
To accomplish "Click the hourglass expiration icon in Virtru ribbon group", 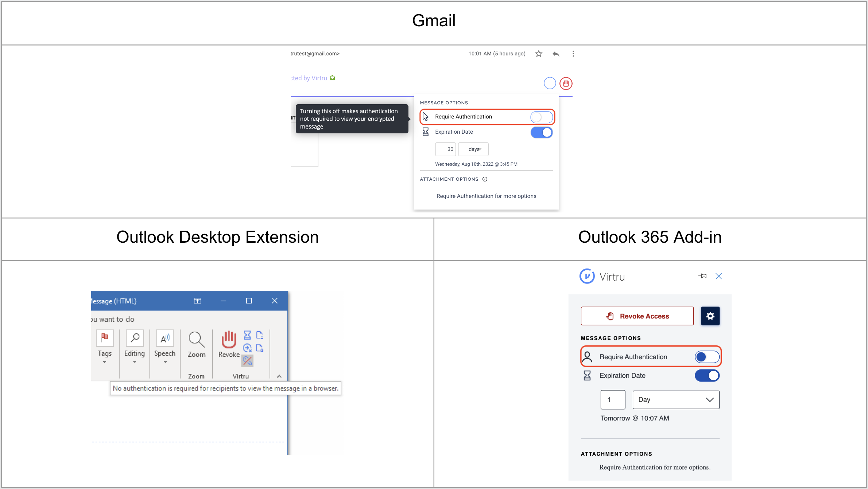I will tap(247, 335).
